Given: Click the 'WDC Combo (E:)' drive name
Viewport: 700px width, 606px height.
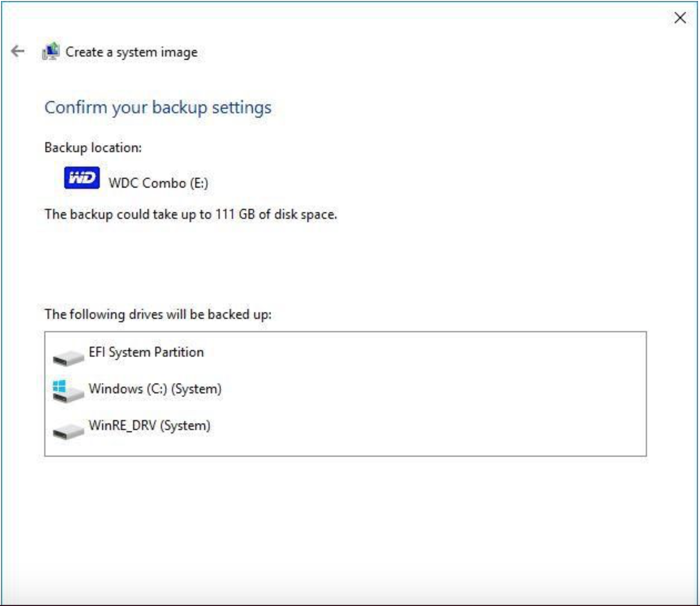Looking at the screenshot, I should (158, 183).
